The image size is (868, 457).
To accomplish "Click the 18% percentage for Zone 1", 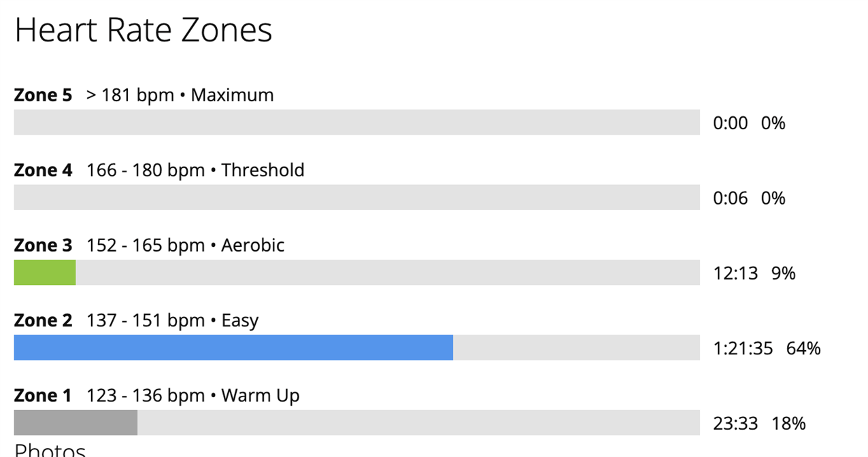I will pyautogui.click(x=788, y=424).
